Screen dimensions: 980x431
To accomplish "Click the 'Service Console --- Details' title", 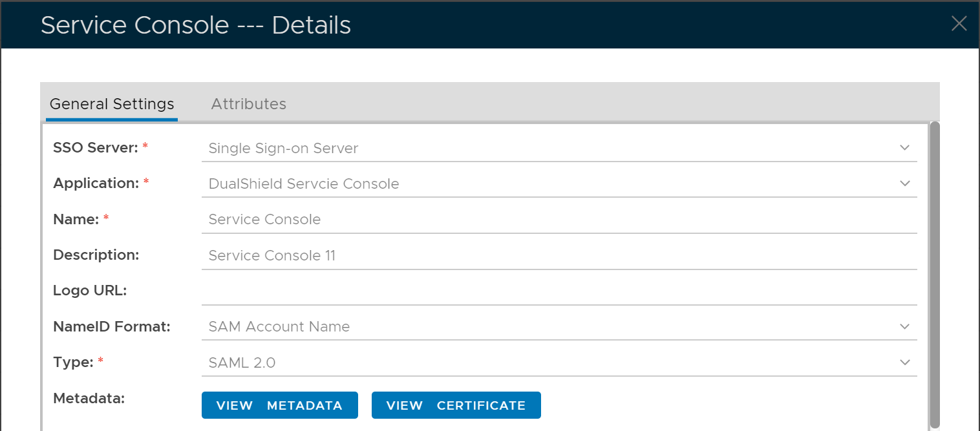I will [x=196, y=25].
